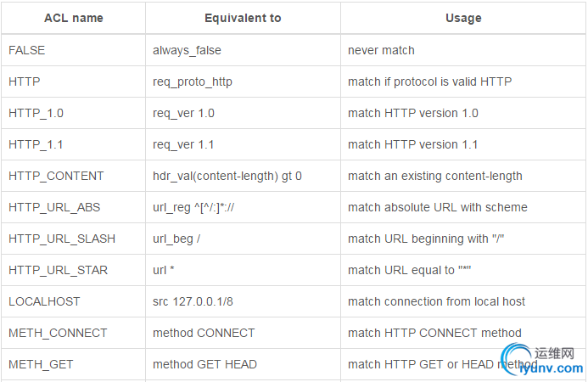Screen dimensions: 588x382
Task: Click the HTTP_URL_ABS ACL name
Action: pyautogui.click(x=53, y=207)
